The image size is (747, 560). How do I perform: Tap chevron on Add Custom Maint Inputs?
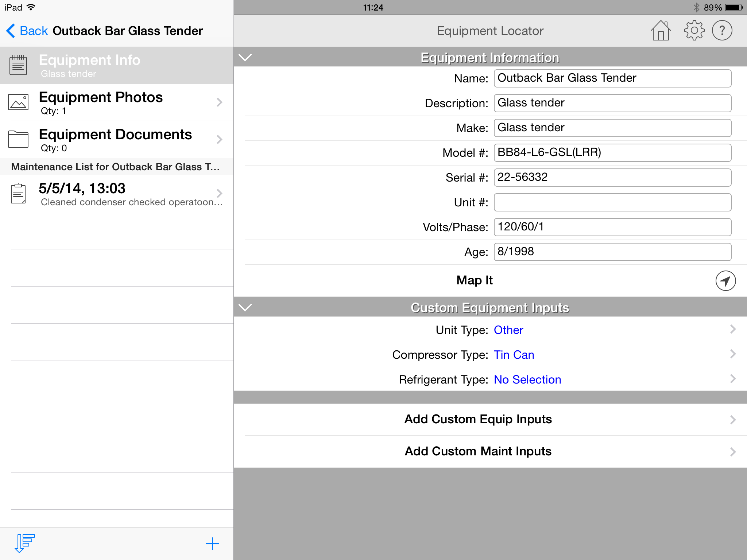[733, 452]
